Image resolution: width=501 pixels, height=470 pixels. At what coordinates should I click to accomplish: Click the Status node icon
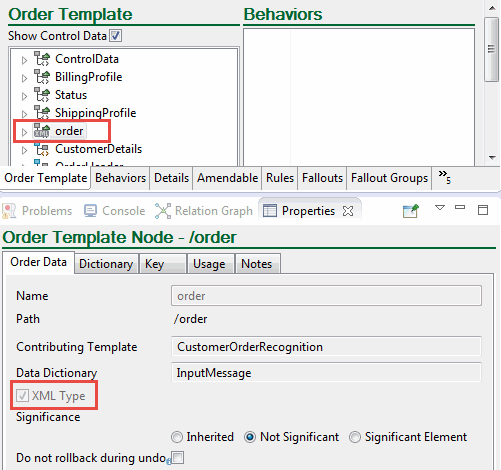(42, 95)
